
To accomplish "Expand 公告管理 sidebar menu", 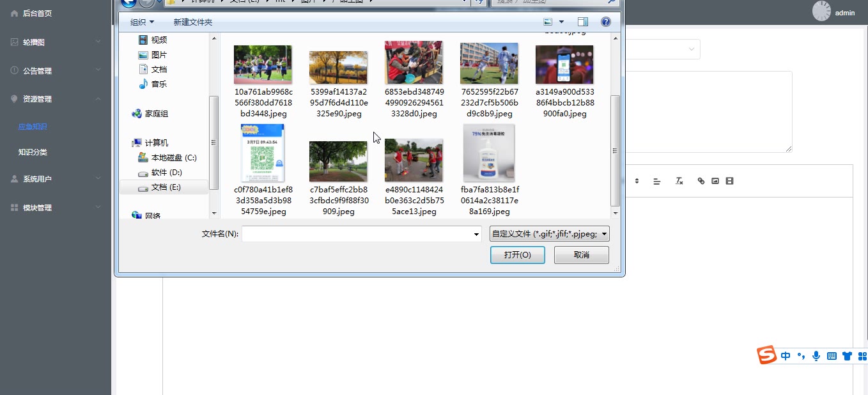I will (56, 70).
